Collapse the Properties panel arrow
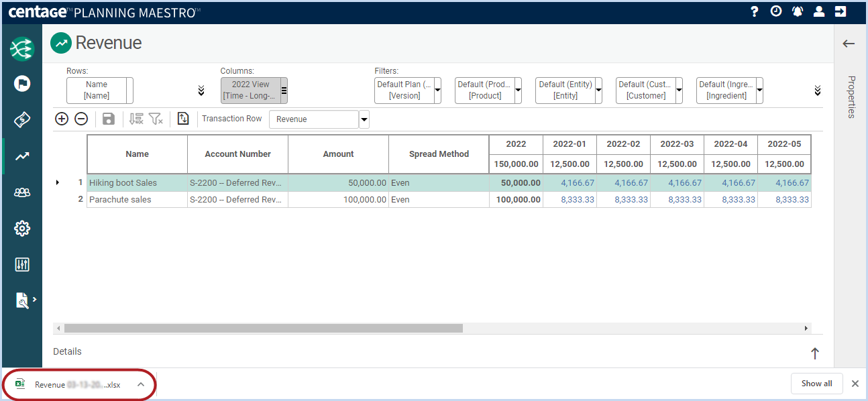 coord(849,44)
